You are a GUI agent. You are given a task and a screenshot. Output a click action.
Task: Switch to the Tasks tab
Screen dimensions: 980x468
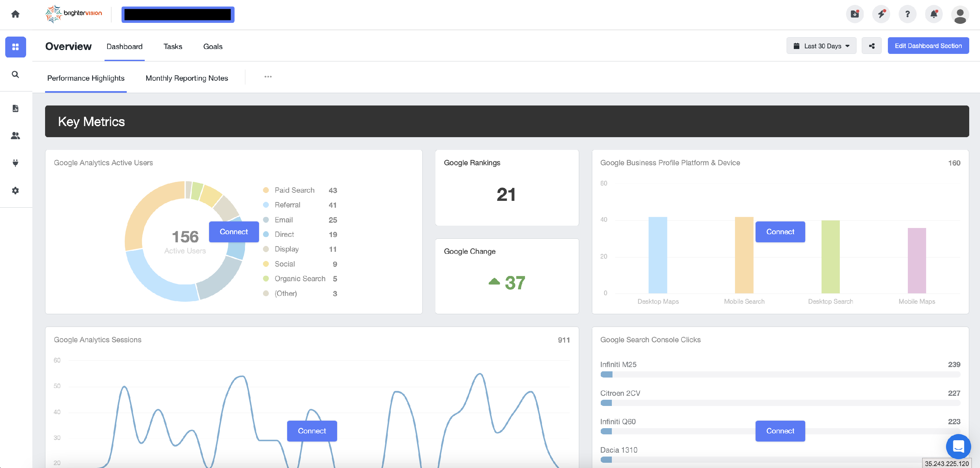pyautogui.click(x=173, y=46)
